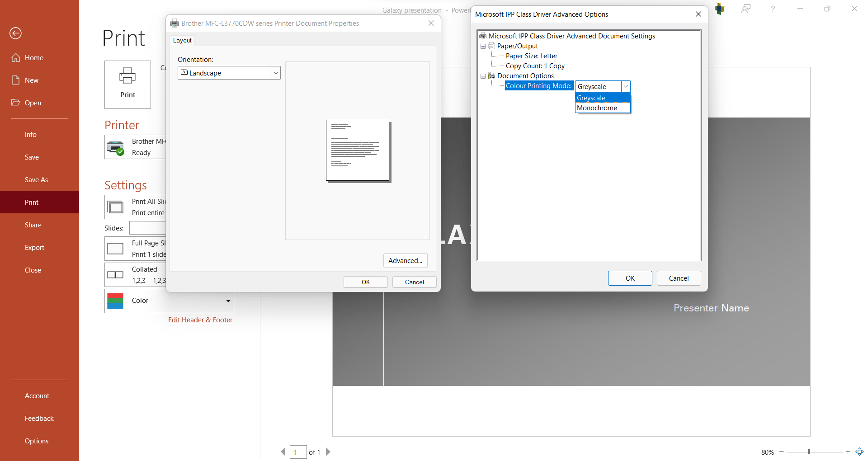
Task: Click the 1 Copy link under Paper/Output
Action: (x=554, y=66)
